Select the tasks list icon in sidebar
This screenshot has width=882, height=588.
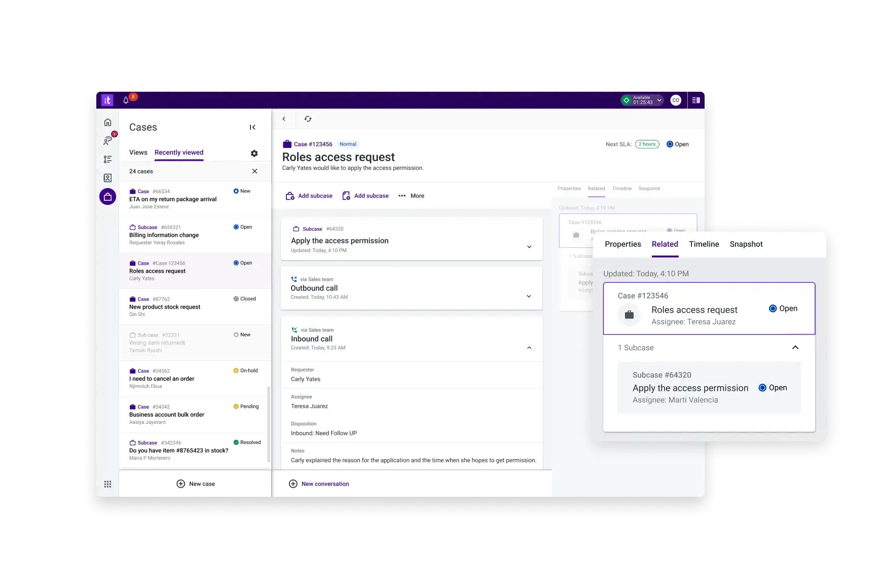tap(107, 159)
